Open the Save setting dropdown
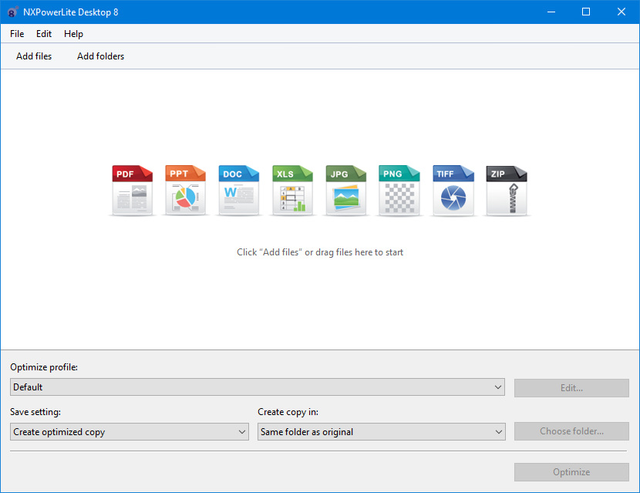The width and height of the screenshot is (640, 493). tap(129, 432)
